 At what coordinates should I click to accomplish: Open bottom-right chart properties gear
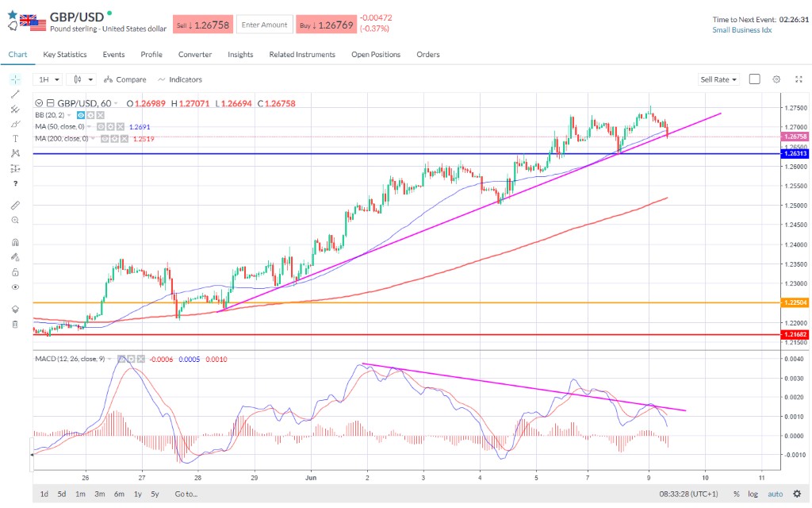coord(797,494)
